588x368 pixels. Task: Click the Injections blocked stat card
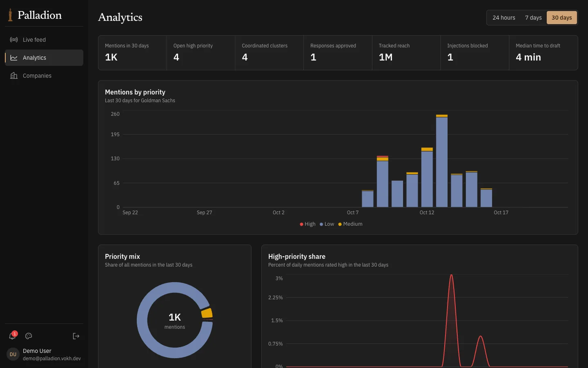tap(475, 53)
